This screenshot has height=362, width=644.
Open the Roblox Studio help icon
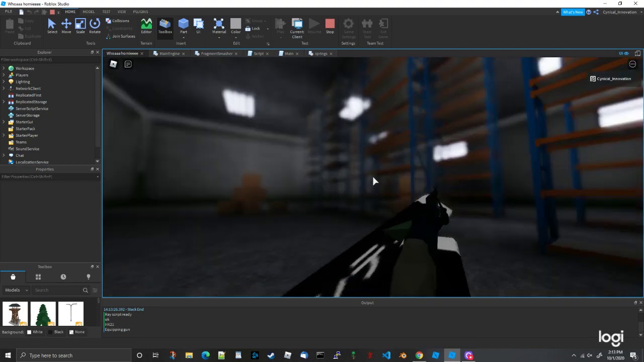point(589,12)
